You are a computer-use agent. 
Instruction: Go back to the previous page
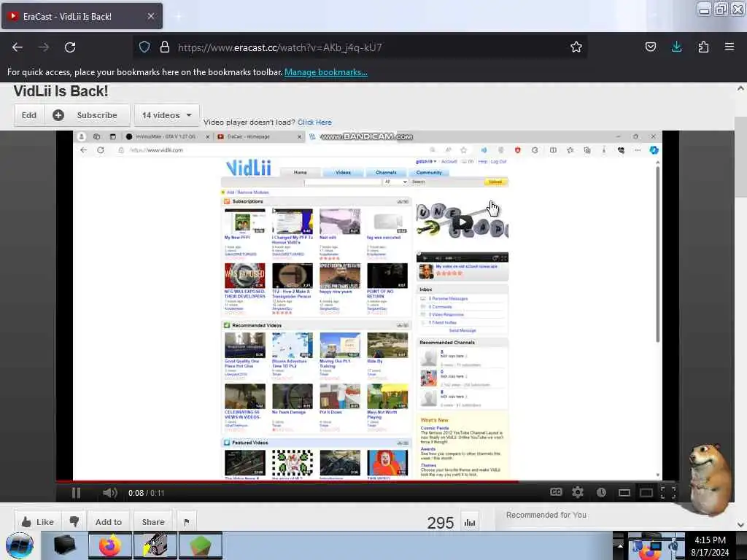pos(18,47)
